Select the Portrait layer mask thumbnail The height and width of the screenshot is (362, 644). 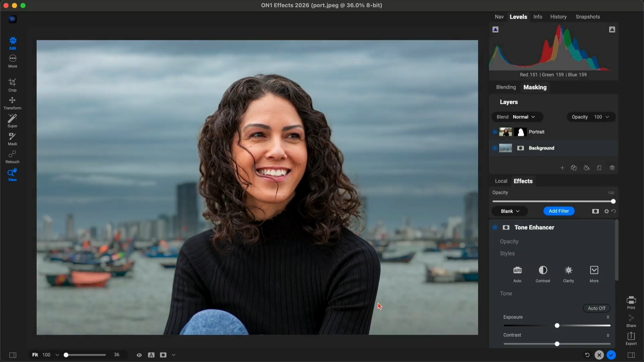[x=521, y=132]
